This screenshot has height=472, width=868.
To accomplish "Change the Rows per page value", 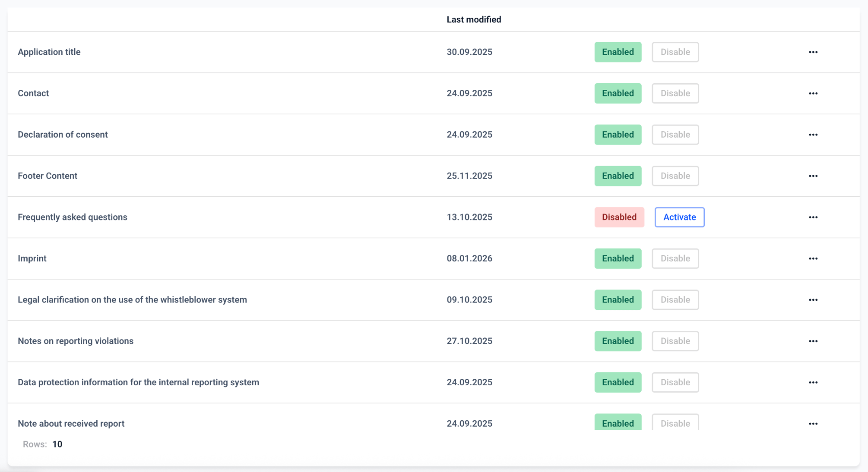I will (57, 444).
